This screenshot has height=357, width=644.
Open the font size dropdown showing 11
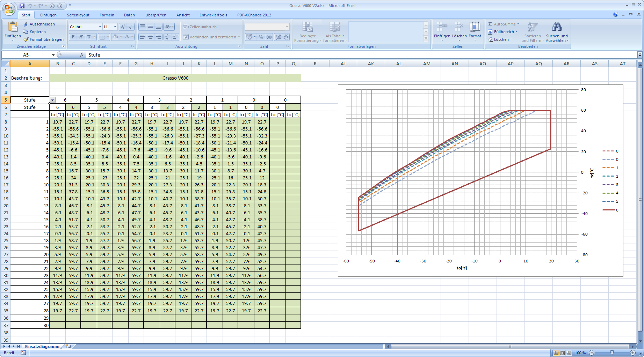[x=114, y=27]
